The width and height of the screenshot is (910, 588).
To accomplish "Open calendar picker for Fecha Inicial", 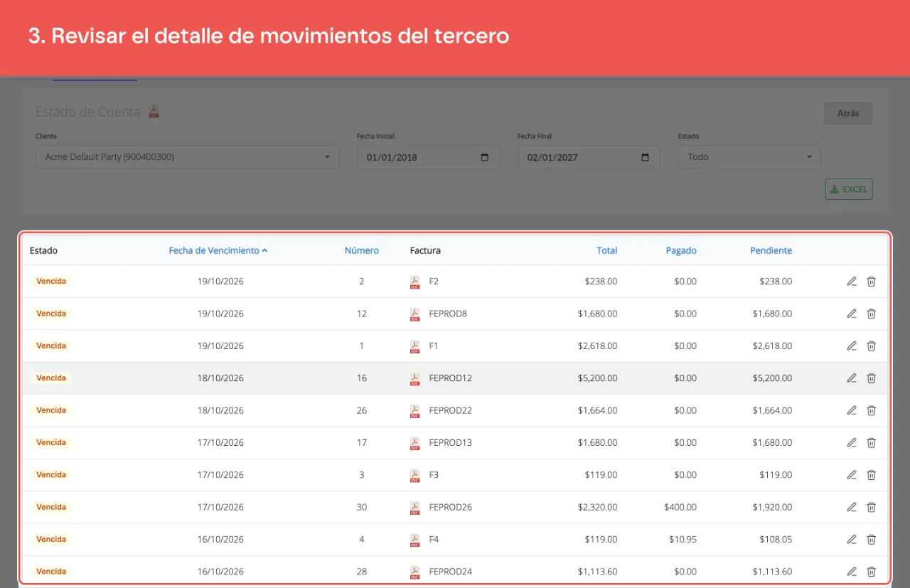I will coord(485,157).
